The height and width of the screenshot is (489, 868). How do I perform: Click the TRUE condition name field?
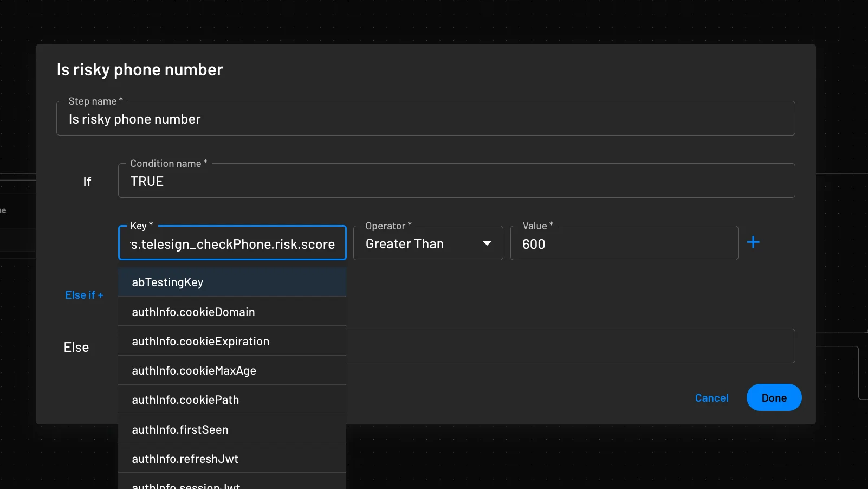click(457, 181)
